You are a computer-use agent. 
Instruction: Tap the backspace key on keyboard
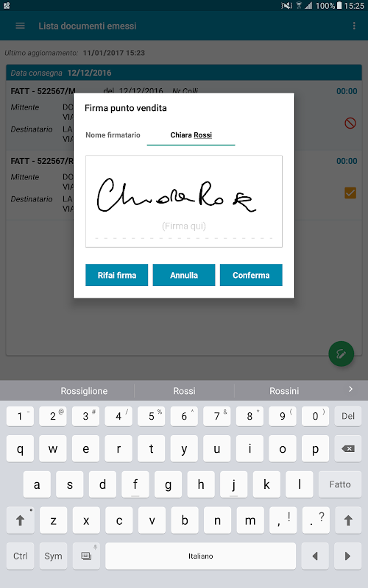348,448
